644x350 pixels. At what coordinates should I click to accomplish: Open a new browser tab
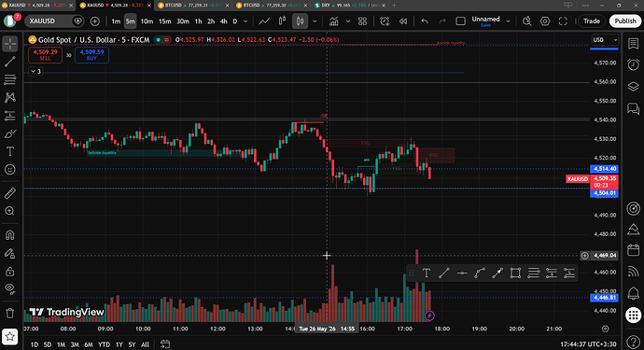[394, 6]
